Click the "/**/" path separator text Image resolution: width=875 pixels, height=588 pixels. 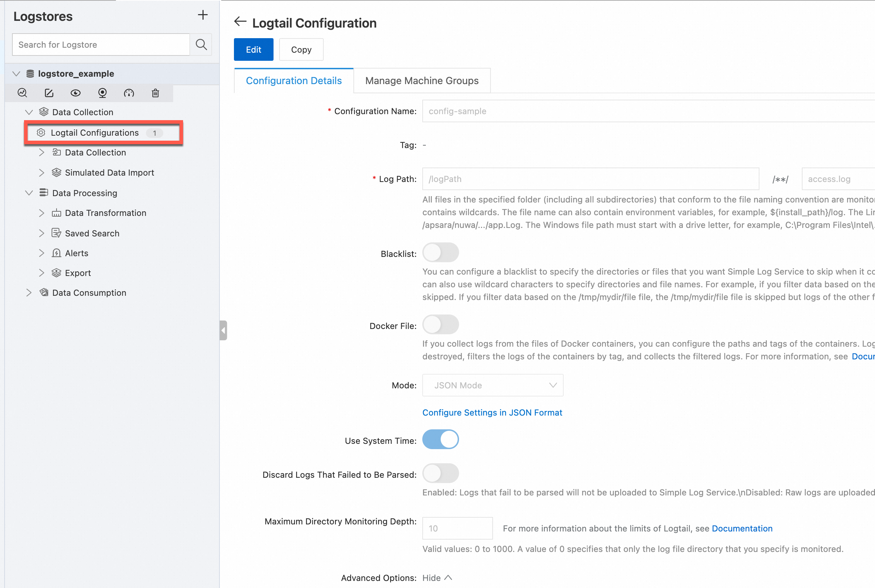781,179
